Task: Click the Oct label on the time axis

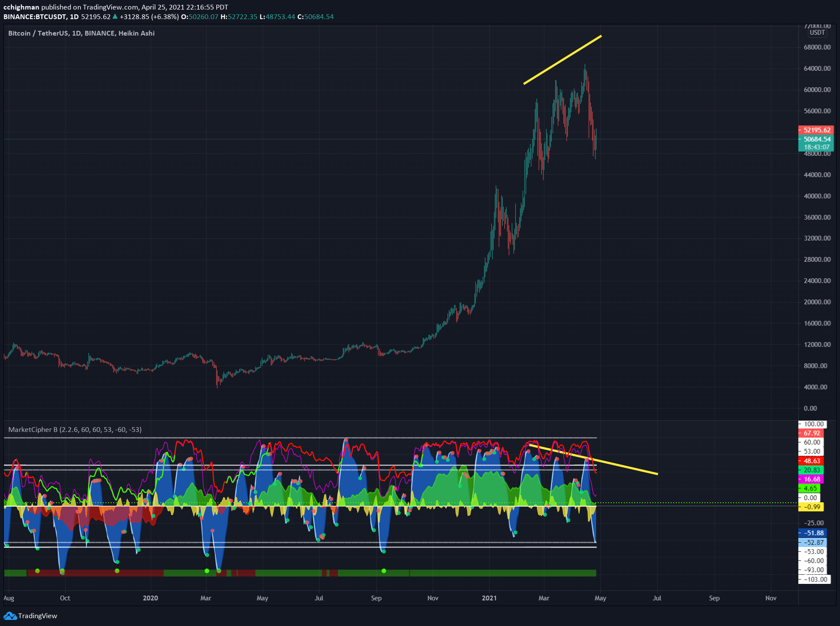Action: (65, 598)
